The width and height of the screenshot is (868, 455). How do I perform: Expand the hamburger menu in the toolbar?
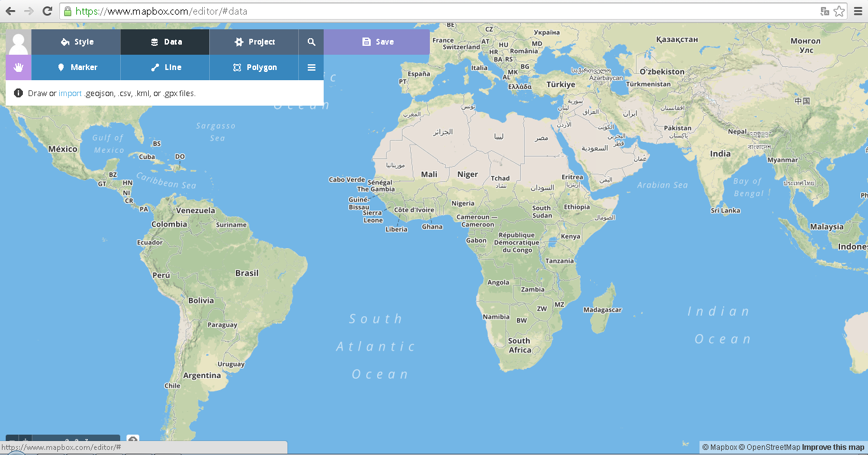point(311,67)
